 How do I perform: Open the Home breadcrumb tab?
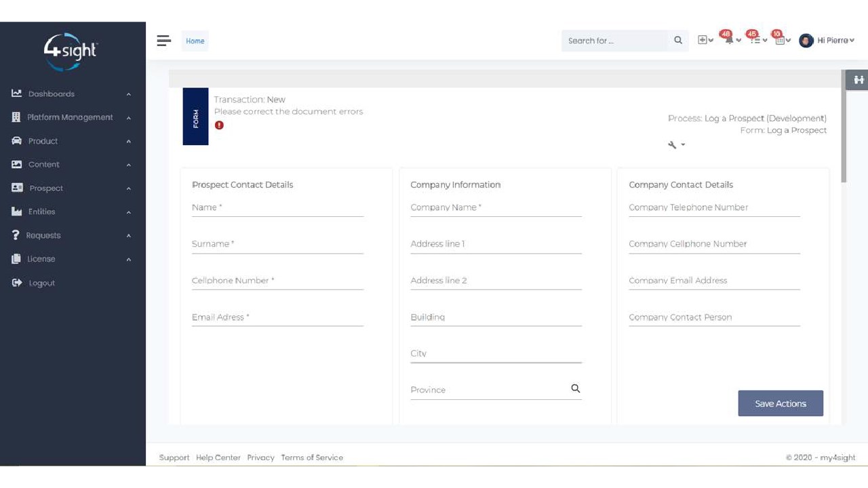(195, 41)
